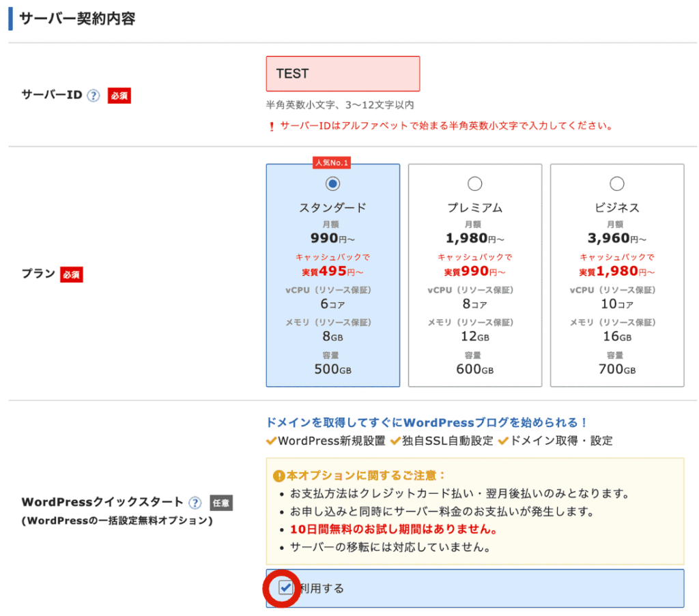This screenshot has height=616, width=699.
Task: Click the プラン field label
Action: click(x=38, y=274)
